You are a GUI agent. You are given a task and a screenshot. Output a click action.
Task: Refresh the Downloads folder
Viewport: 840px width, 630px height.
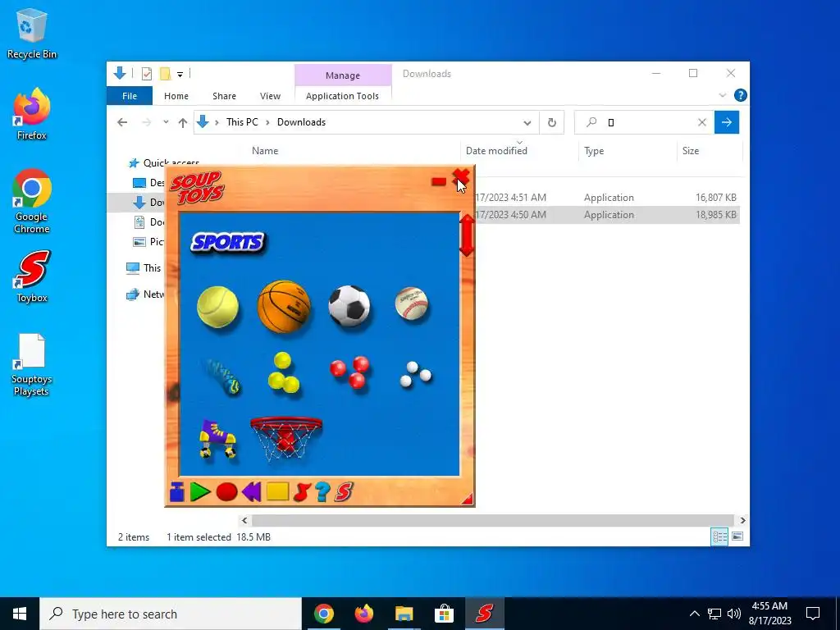(x=552, y=123)
